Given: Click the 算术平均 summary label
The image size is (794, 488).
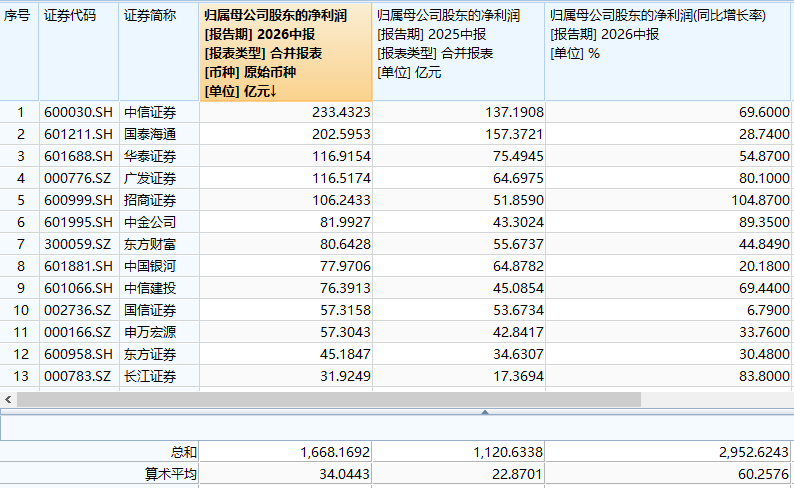Looking at the screenshot, I should tap(171, 474).
